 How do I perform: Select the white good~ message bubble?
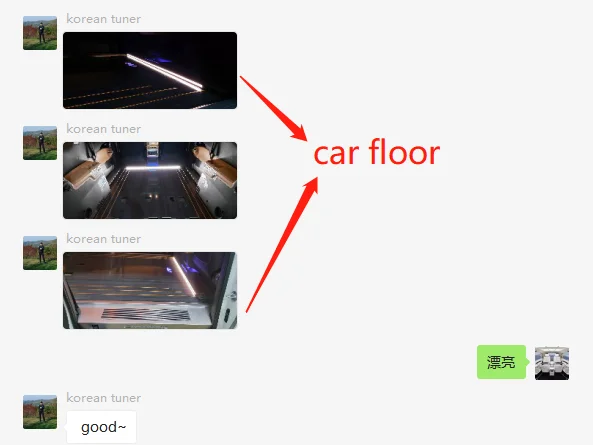pyautogui.click(x=101, y=427)
